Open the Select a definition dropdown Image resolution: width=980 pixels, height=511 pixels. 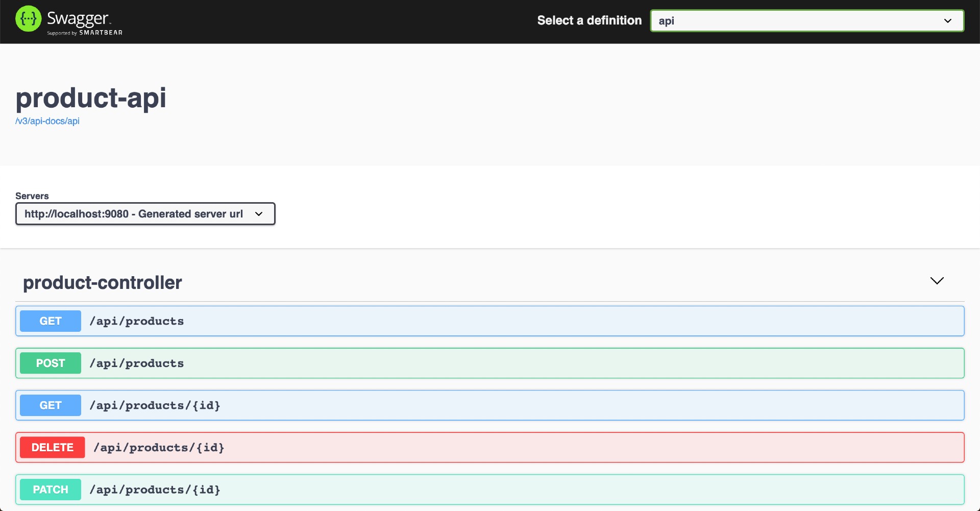tap(806, 20)
